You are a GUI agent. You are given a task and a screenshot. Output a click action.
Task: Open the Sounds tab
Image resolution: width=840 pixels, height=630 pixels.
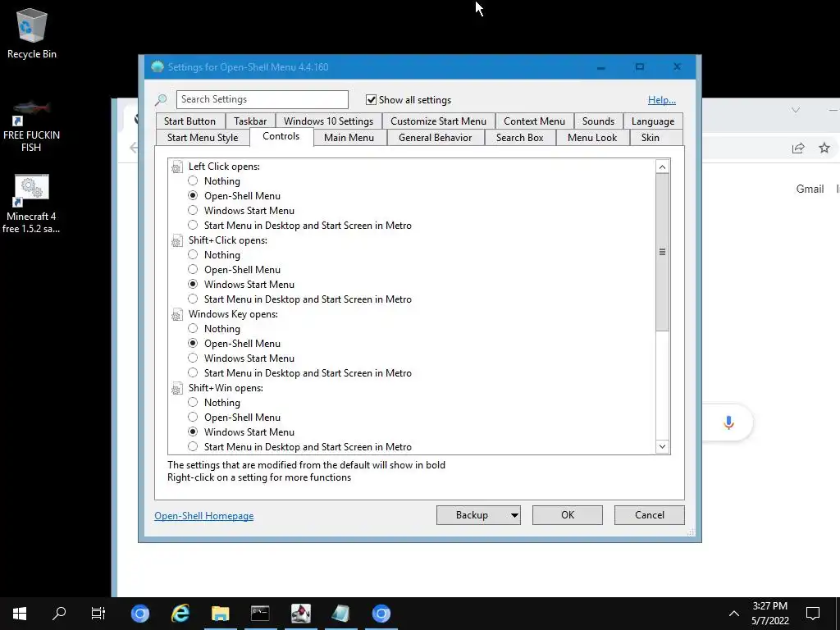tap(598, 121)
